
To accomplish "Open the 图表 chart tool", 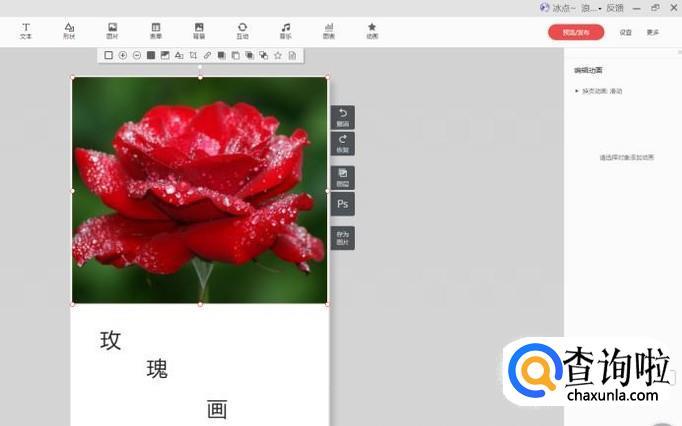I will coord(329,31).
